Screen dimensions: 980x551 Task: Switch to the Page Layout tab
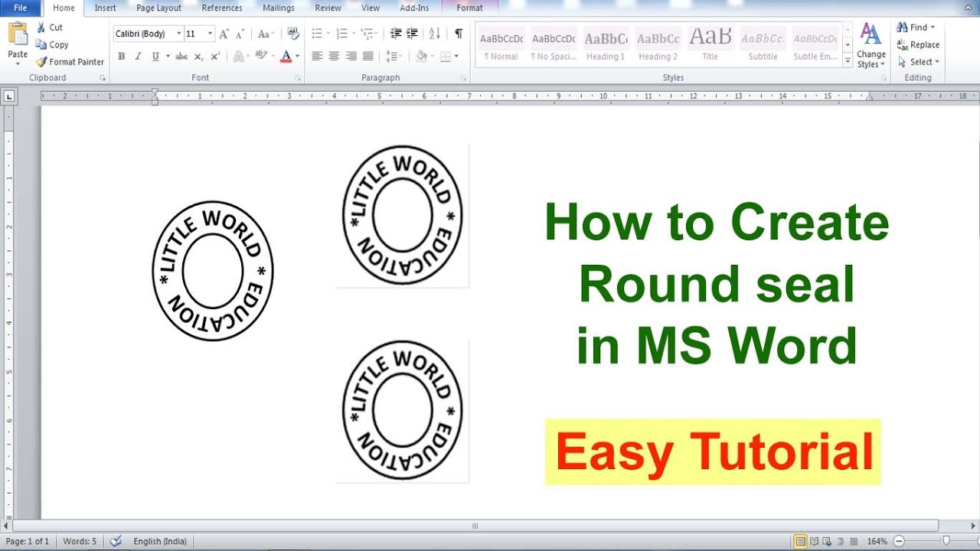(158, 8)
